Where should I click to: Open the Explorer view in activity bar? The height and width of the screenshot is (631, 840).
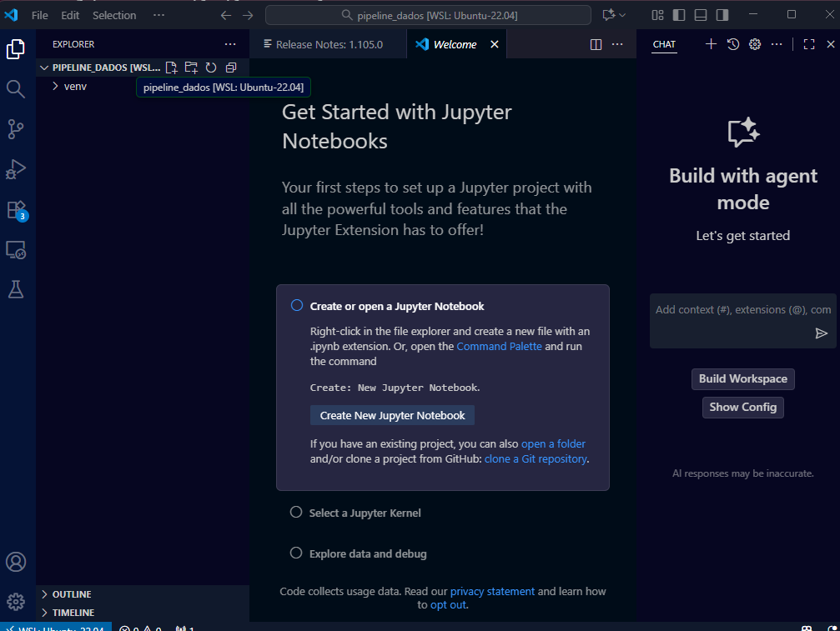pyautogui.click(x=16, y=48)
